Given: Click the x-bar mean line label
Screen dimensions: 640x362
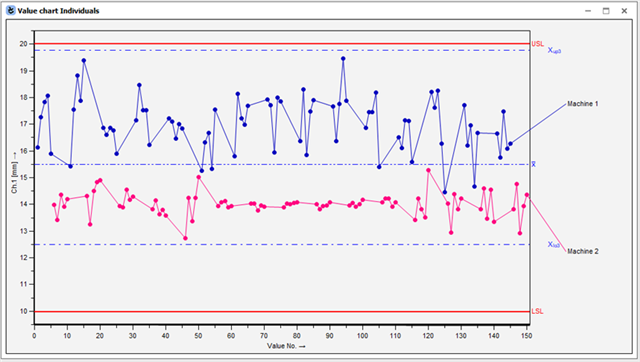Looking at the screenshot, I should (x=533, y=164).
